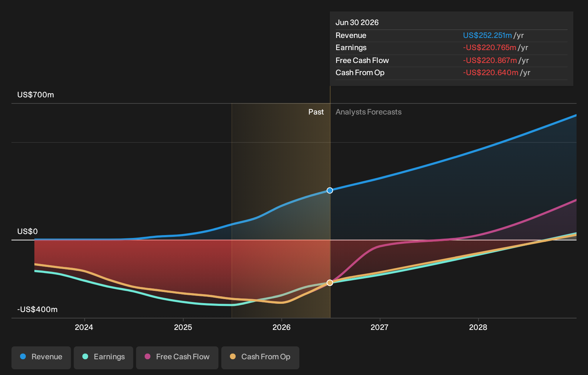The height and width of the screenshot is (375, 588).
Task: Click the Earnings row label in tooltip
Action: point(351,48)
